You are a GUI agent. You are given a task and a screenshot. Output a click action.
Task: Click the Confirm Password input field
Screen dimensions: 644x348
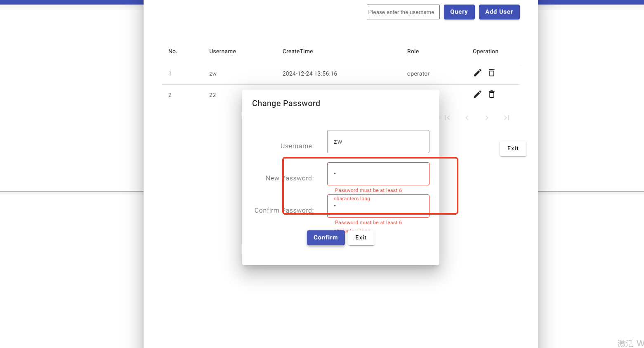tap(378, 206)
